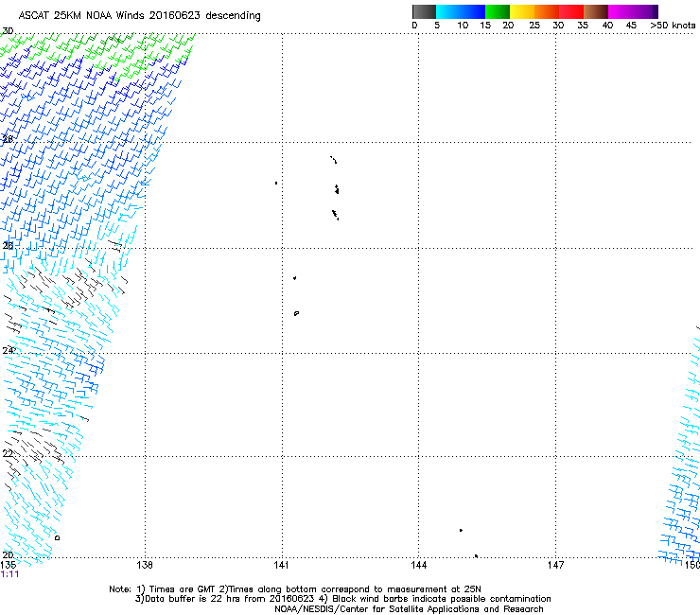Click the island dot near 145E 20.5N
Screen dimensions: 700x615
click(462, 530)
